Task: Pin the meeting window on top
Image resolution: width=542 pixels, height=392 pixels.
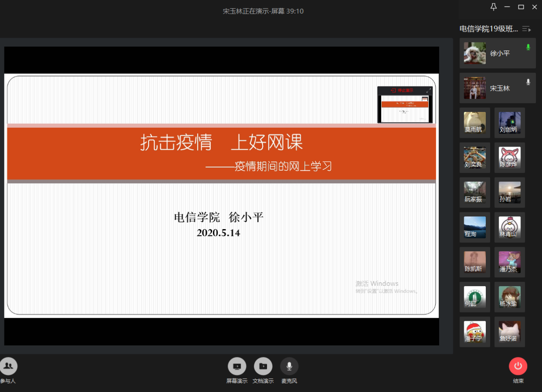Action: pos(494,7)
